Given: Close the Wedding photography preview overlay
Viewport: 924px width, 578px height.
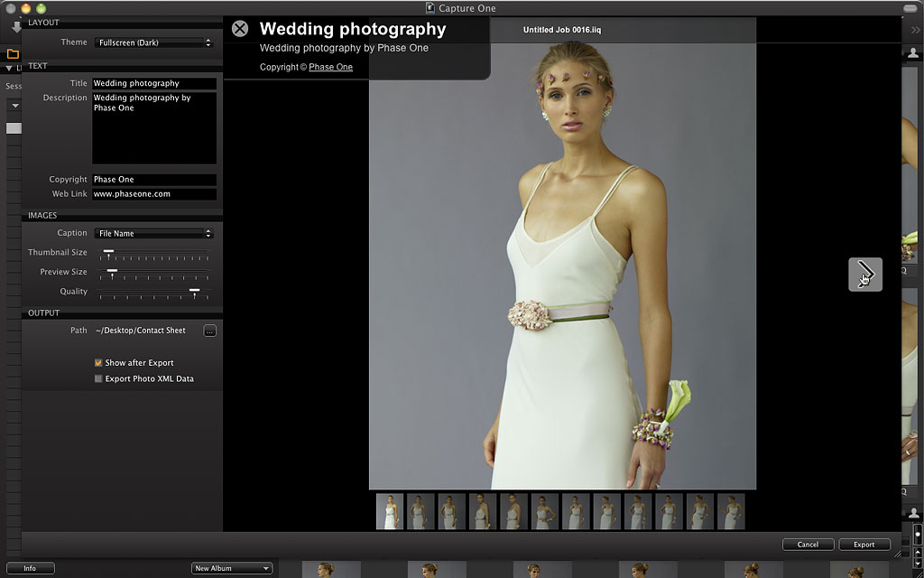Looking at the screenshot, I should (x=240, y=29).
